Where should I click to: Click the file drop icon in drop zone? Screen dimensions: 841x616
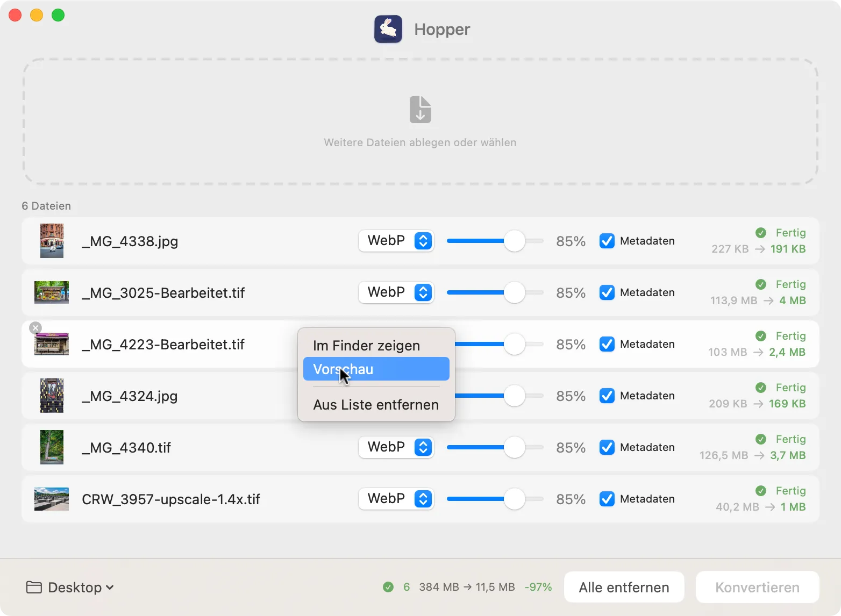tap(420, 110)
